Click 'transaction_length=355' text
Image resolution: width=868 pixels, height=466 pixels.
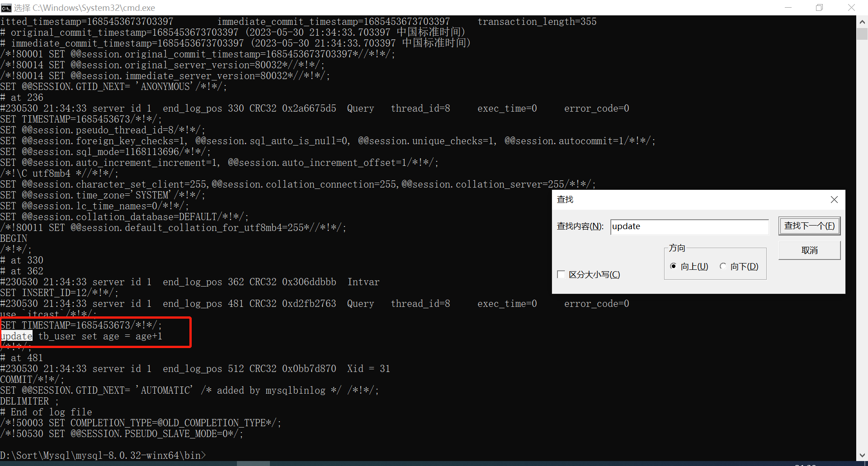pos(537,22)
